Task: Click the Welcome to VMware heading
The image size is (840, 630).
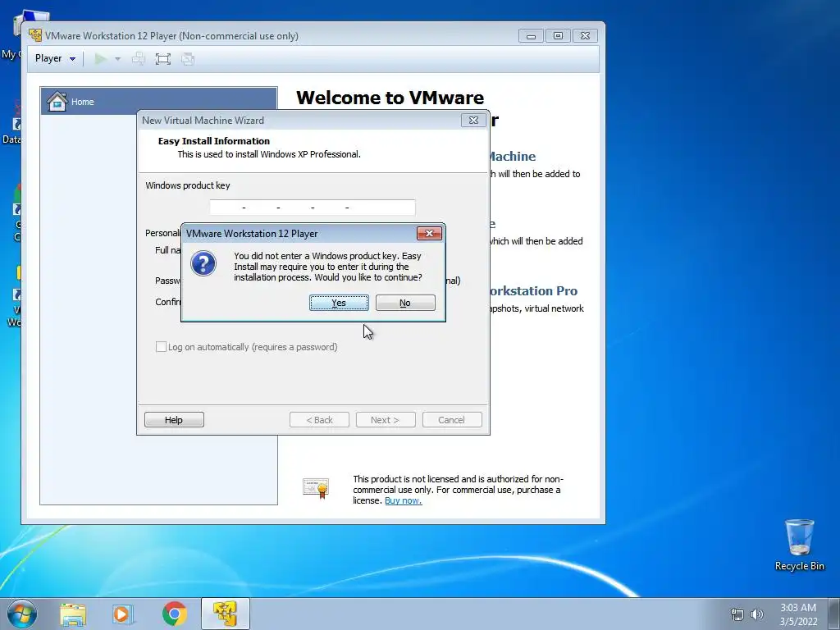Action: pyautogui.click(x=390, y=98)
